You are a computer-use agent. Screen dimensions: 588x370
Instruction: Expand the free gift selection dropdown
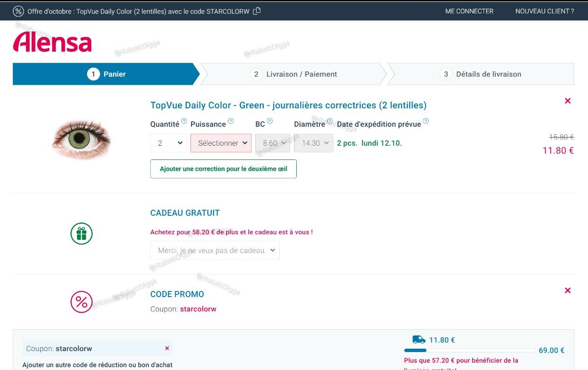tap(215, 250)
